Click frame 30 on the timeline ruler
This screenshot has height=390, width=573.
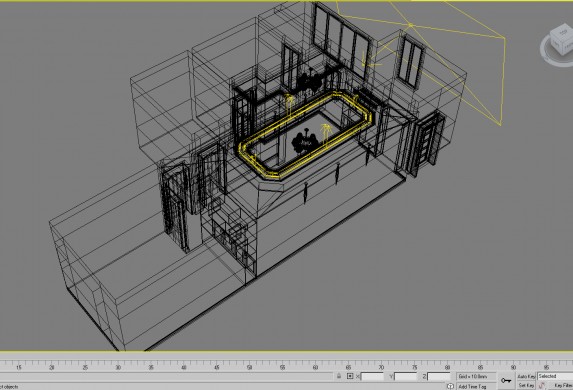(118, 366)
